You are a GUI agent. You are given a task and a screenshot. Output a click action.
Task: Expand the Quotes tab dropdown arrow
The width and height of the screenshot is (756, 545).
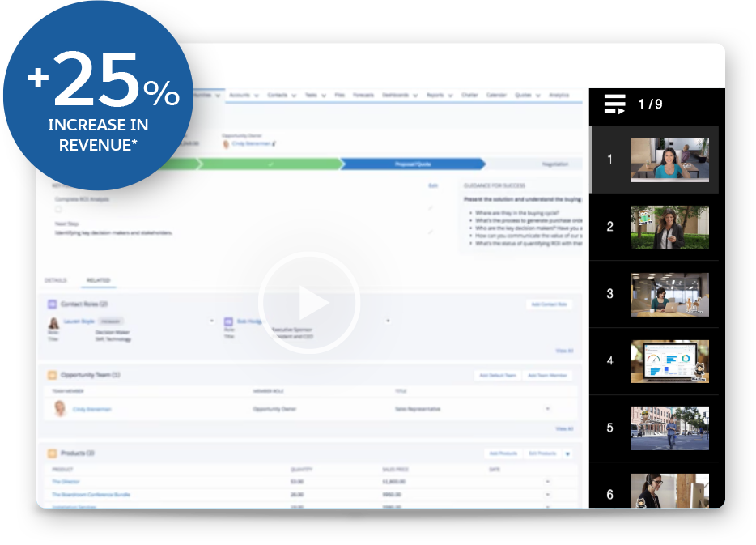pos(537,96)
